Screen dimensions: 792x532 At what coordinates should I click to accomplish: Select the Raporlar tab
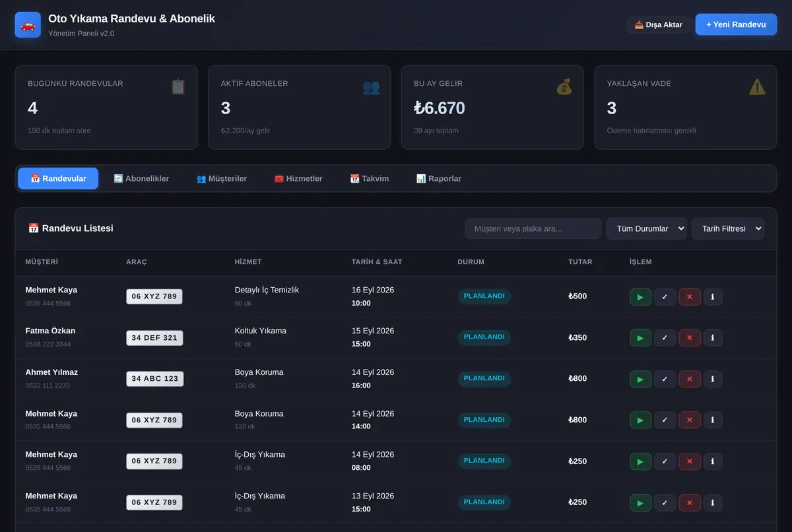pyautogui.click(x=439, y=179)
